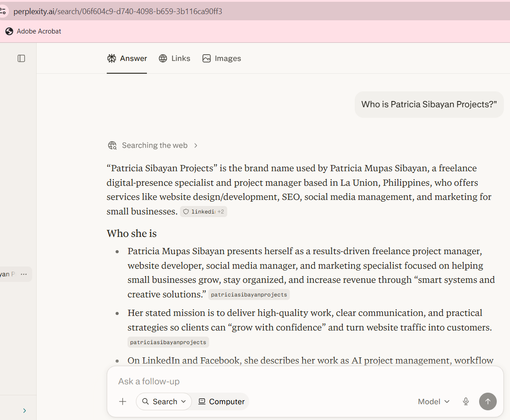The image size is (510, 420).
Task: Click the submit arrow button
Action: (487, 401)
